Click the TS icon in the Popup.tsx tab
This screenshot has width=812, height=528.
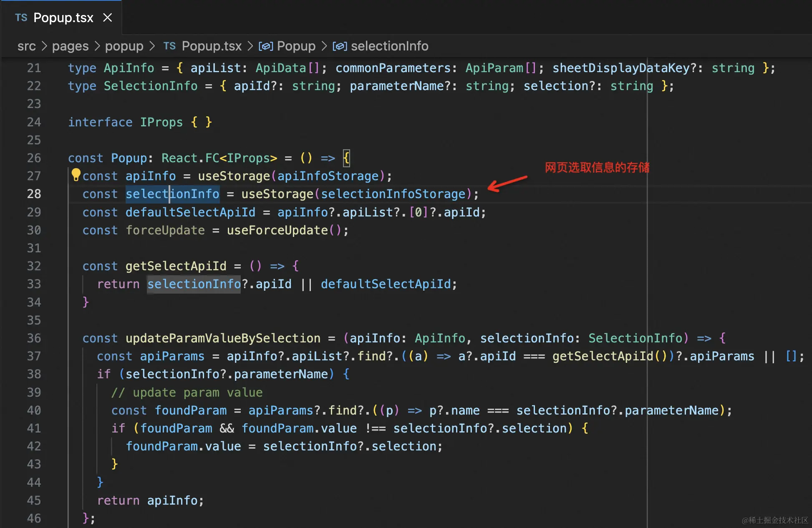(x=21, y=18)
